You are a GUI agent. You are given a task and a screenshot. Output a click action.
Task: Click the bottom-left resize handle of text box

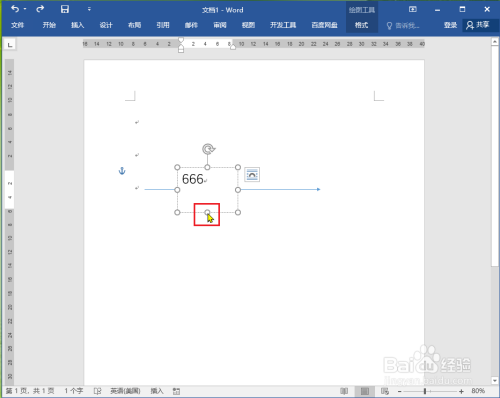pyautogui.click(x=177, y=212)
